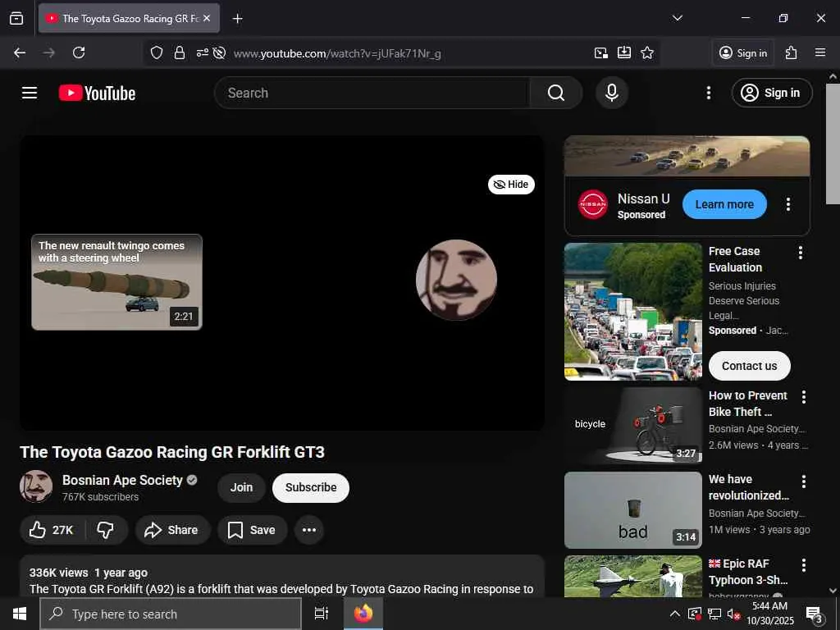The height and width of the screenshot is (630, 840).
Task: Click the Subscribe button
Action: [311, 487]
